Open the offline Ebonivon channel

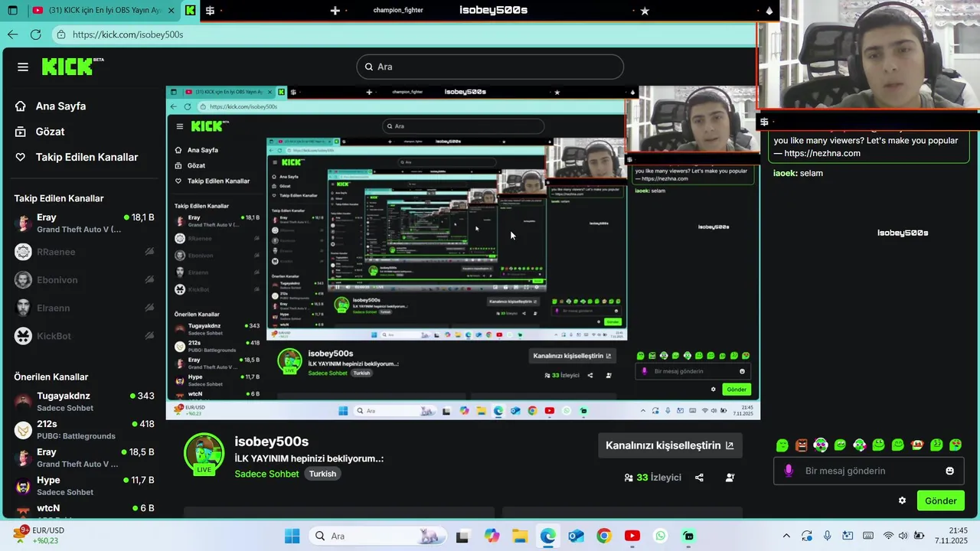click(84, 280)
